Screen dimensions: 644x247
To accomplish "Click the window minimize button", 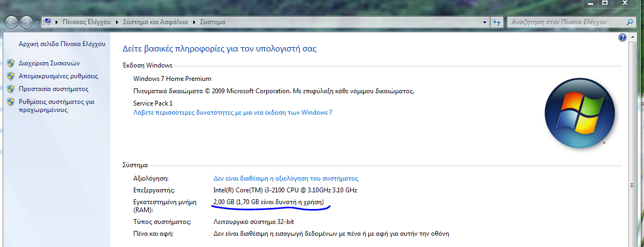I will 590,3.
